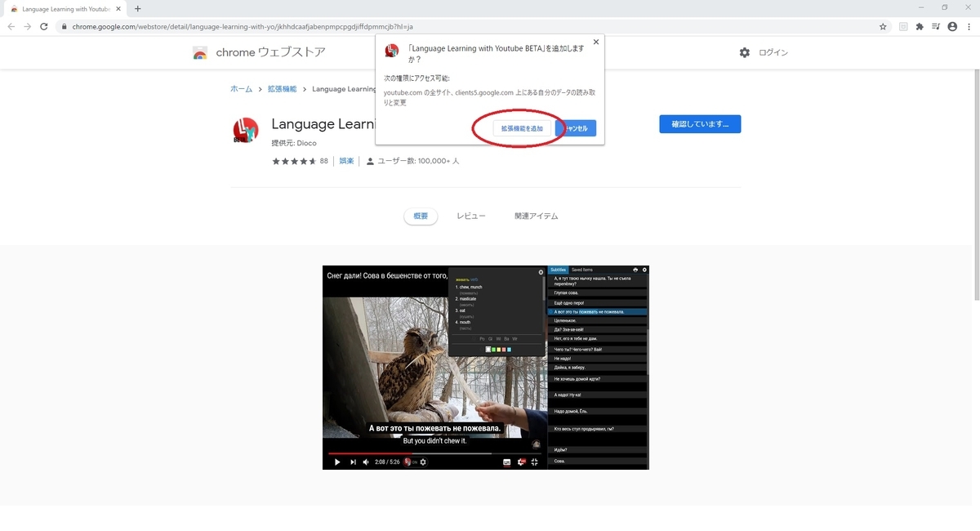Go to 拡張機能 in the breadcrumb

pyautogui.click(x=282, y=89)
